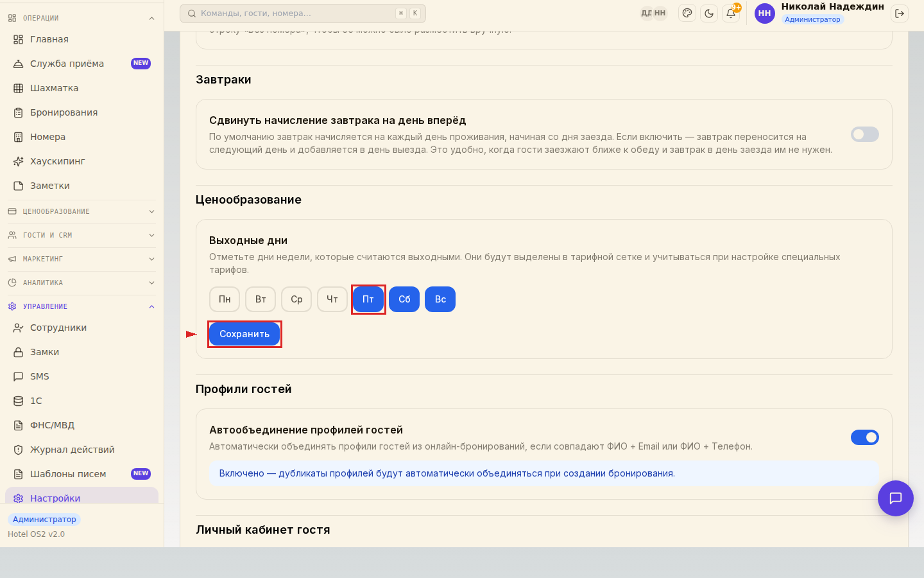Collapse the Управление sidebar section
Screen dimensions: 924x578
[x=81, y=306]
